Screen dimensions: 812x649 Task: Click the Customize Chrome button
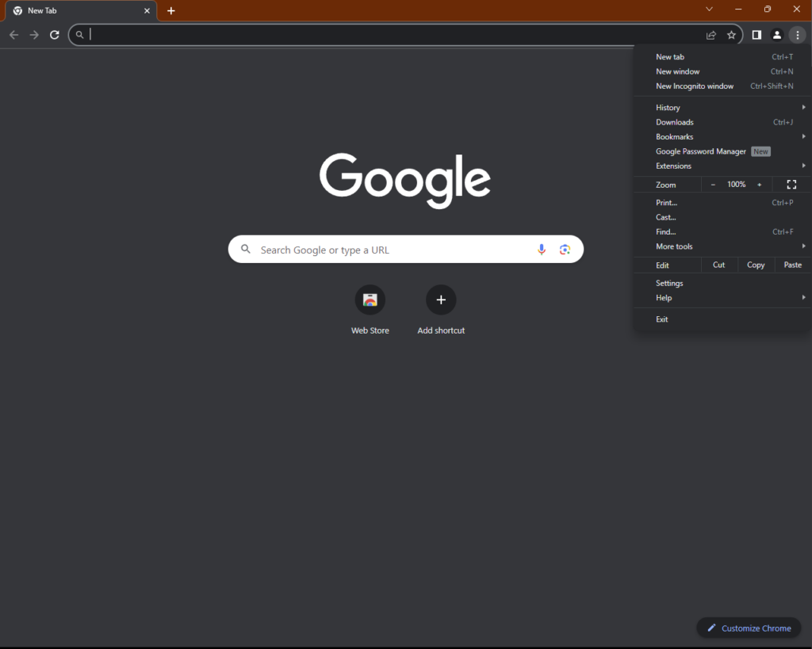pyautogui.click(x=748, y=628)
